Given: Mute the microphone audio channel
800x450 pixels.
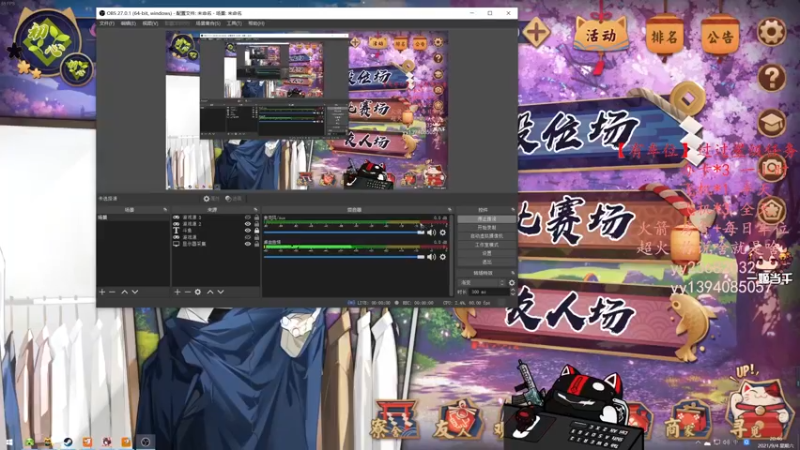Looking at the screenshot, I should tap(432, 233).
